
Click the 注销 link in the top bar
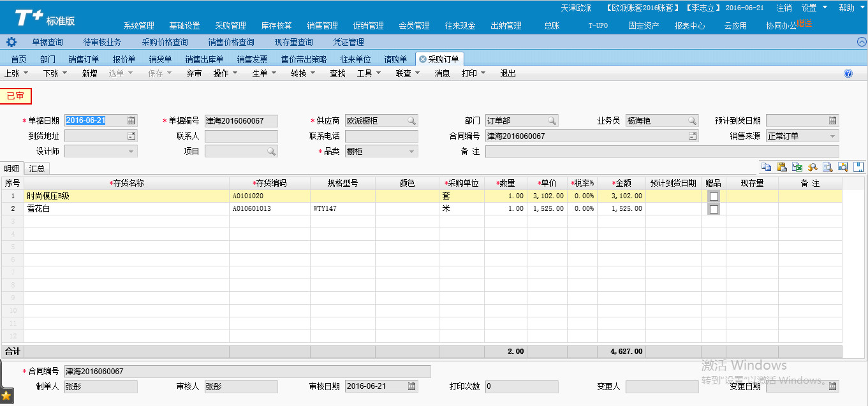pyautogui.click(x=784, y=8)
